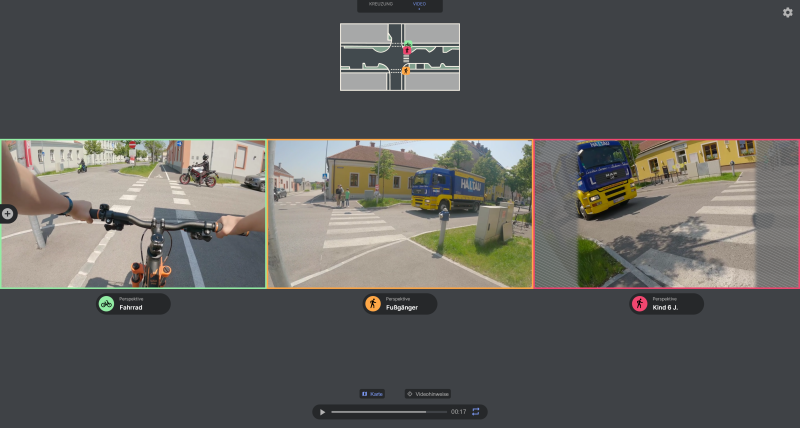The height and width of the screenshot is (428, 800).
Task: Click the red child marker on the map
Action: click(407, 51)
